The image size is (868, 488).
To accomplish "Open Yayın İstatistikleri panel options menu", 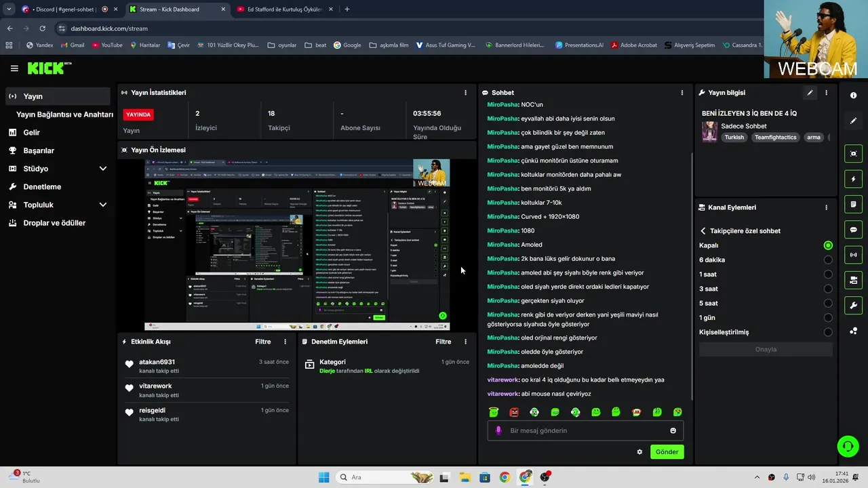I will coord(465,93).
